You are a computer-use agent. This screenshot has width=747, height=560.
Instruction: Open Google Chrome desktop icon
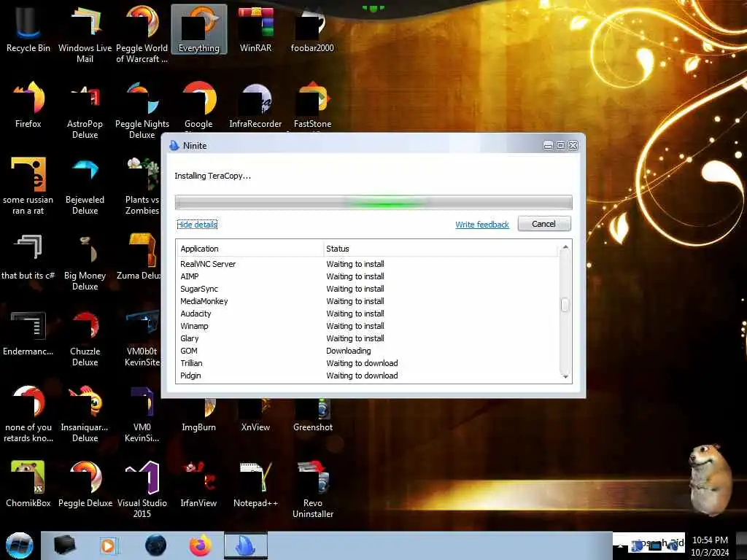(198, 106)
